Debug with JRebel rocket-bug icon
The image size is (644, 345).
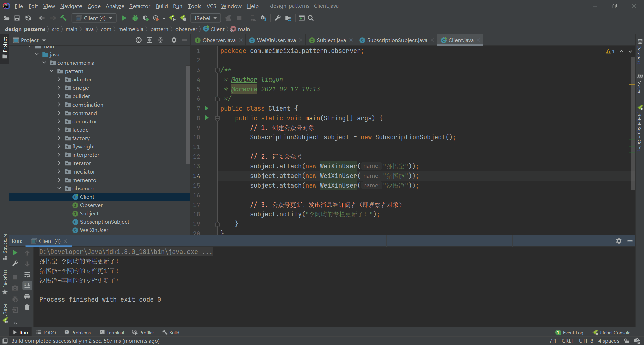tap(183, 18)
